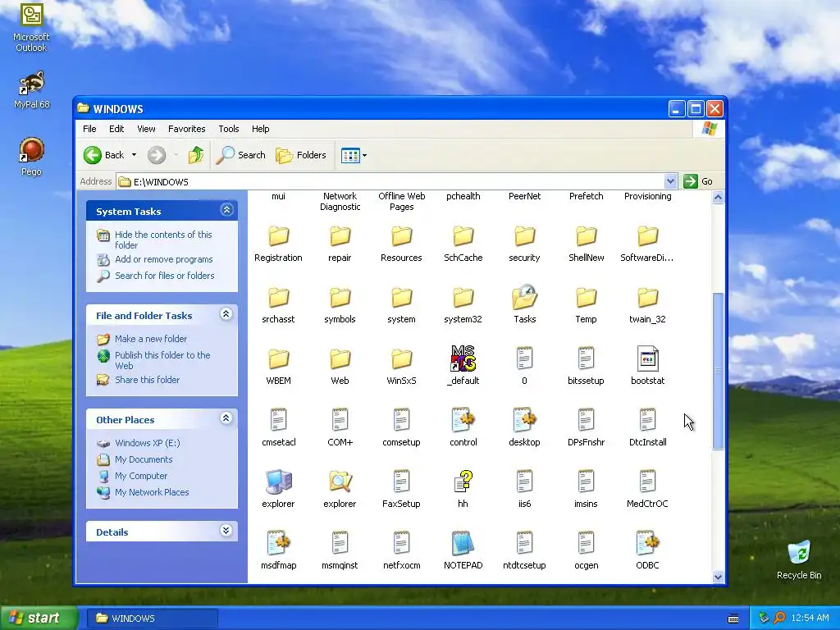Click the Forward arrow toolbar button
The height and width of the screenshot is (630, 840).
(x=157, y=155)
